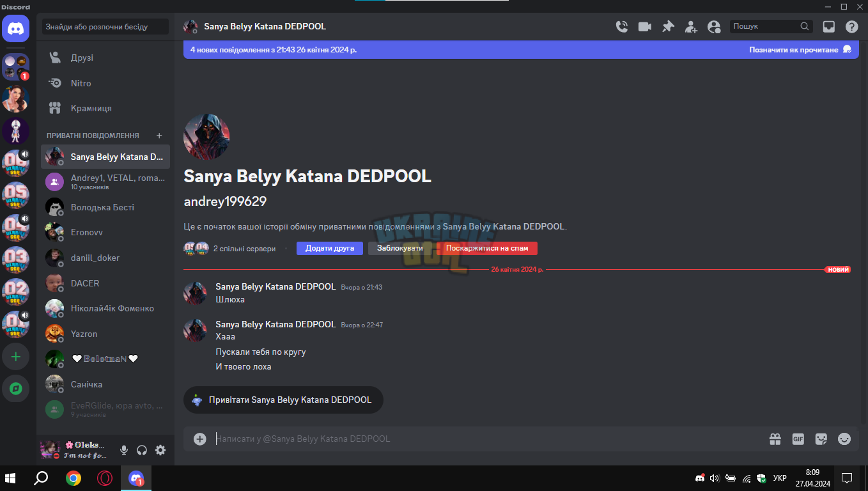This screenshot has width=868, height=491.
Task: Add friends to the DM
Action: (x=691, y=27)
